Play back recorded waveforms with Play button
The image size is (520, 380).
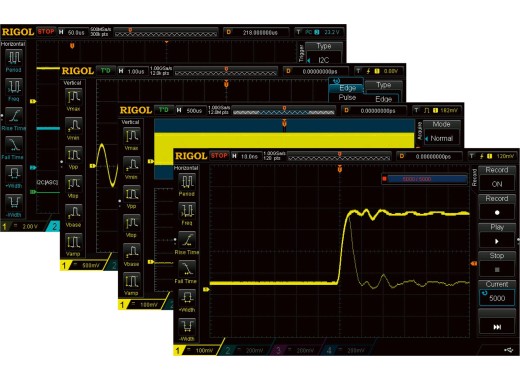tap(497, 236)
